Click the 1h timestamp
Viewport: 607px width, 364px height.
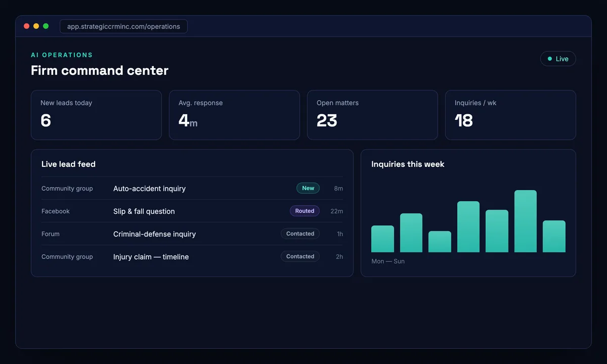click(x=340, y=234)
